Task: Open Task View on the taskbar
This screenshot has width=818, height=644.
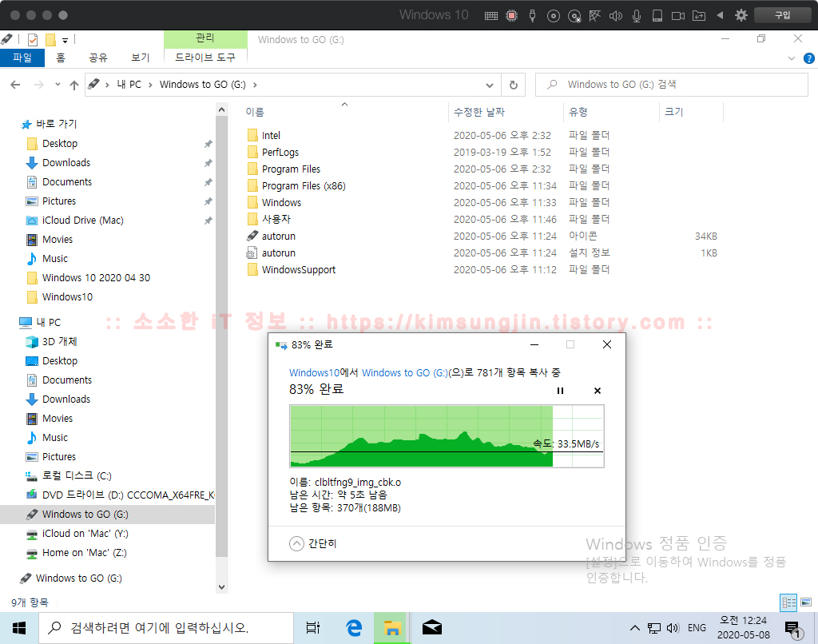Action: tap(312, 628)
